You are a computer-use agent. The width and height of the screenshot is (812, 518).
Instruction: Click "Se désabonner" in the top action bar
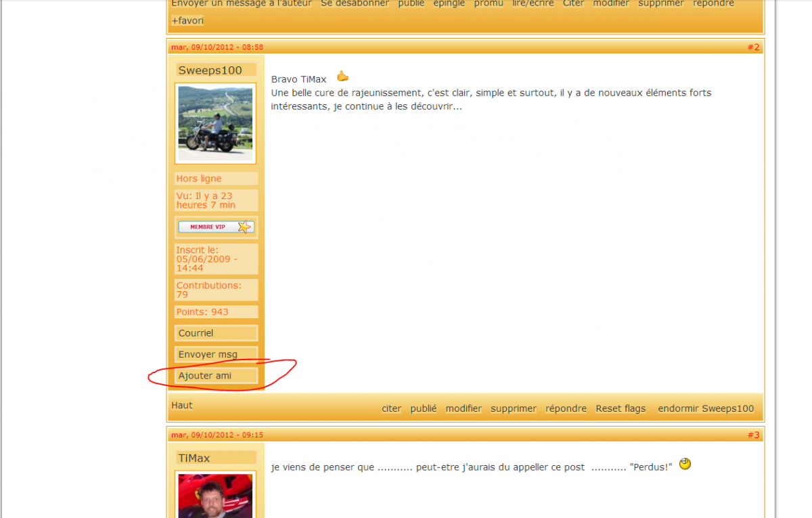coord(355,3)
